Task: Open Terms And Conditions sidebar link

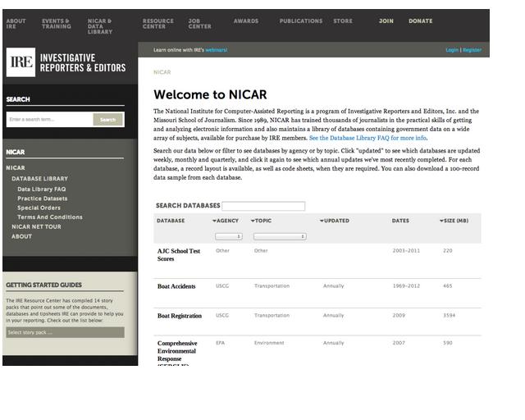Action: (50, 217)
